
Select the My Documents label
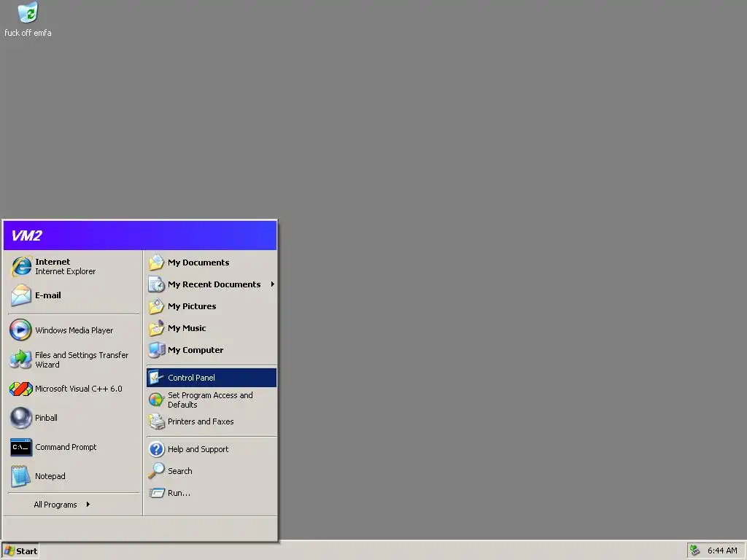pos(198,262)
